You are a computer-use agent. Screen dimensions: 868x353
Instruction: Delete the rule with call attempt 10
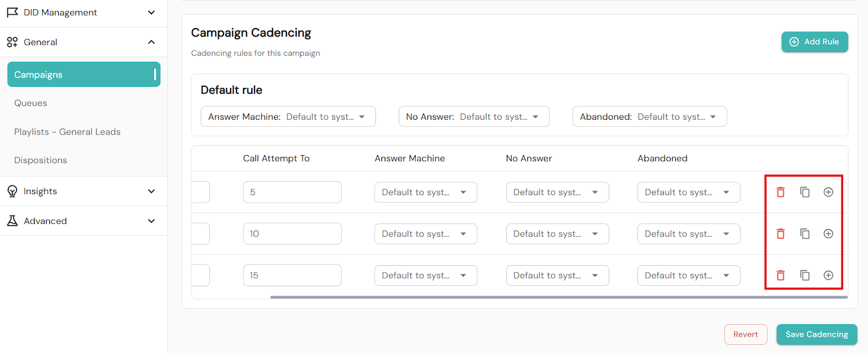point(781,234)
